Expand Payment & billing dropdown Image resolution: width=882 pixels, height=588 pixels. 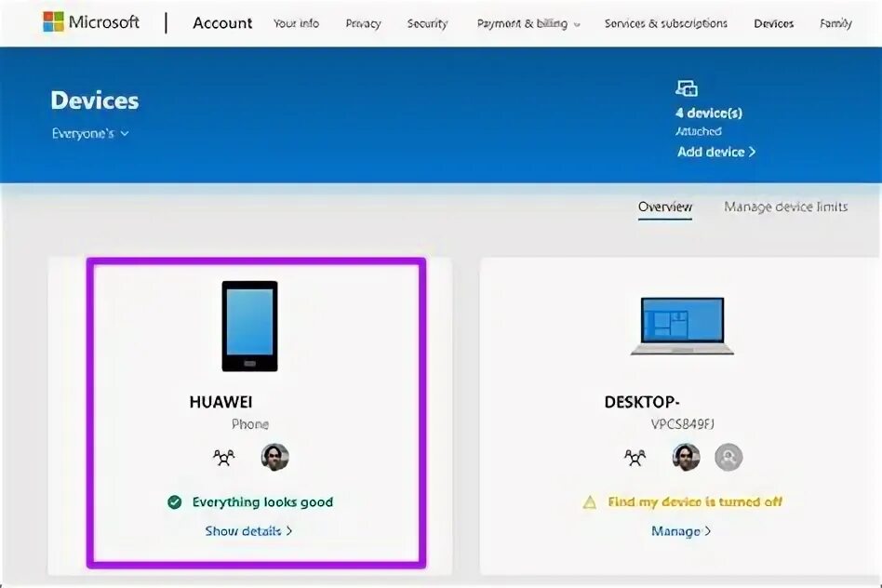point(528,23)
